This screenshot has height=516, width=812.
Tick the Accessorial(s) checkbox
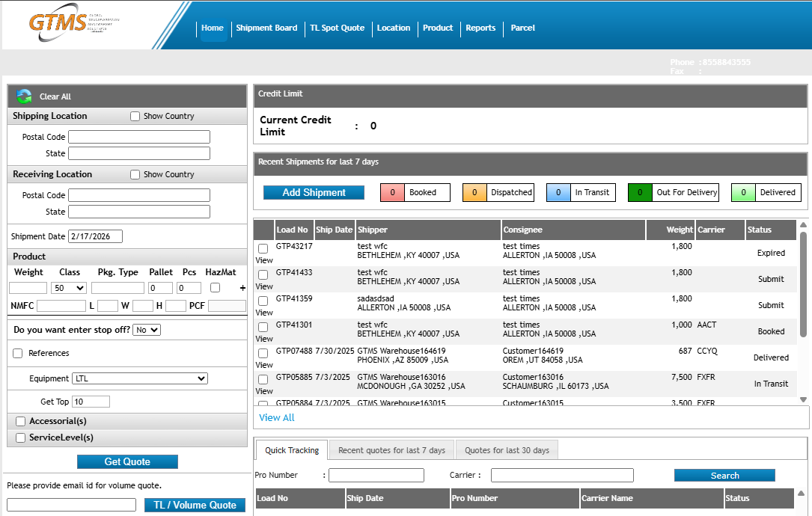21,422
